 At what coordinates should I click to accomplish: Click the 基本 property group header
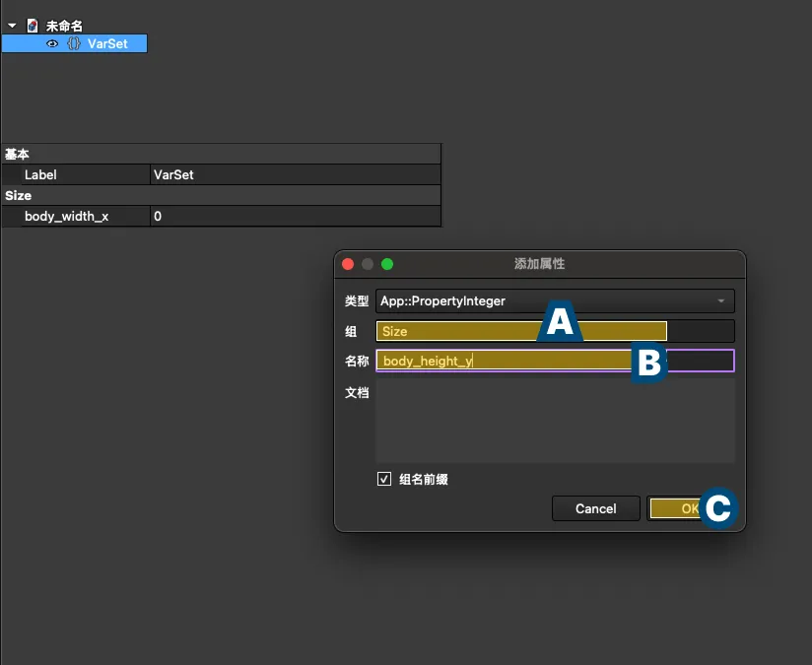(18, 155)
